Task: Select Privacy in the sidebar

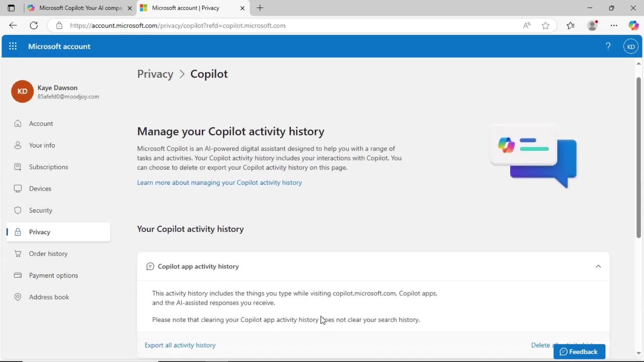Action: (x=58, y=232)
